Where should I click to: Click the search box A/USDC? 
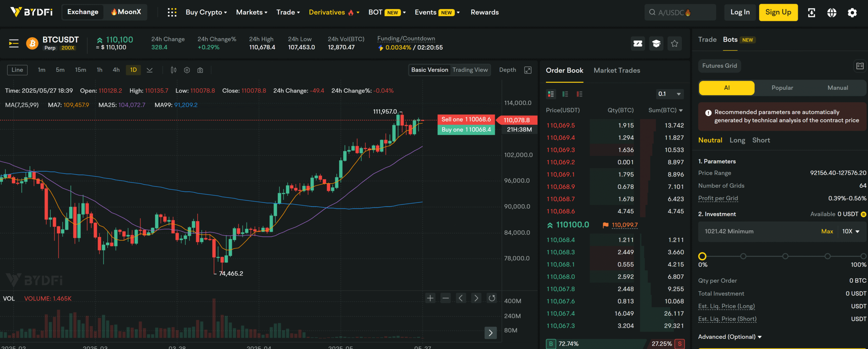point(680,13)
